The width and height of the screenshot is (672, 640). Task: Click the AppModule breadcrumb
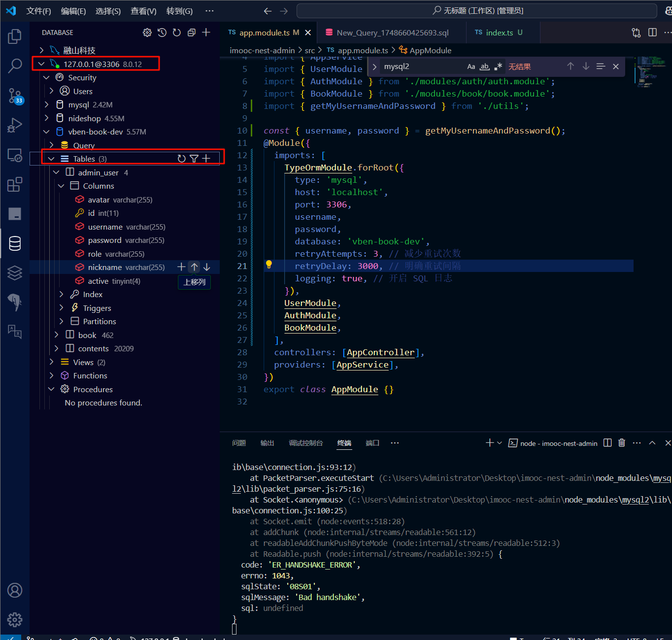coord(430,50)
